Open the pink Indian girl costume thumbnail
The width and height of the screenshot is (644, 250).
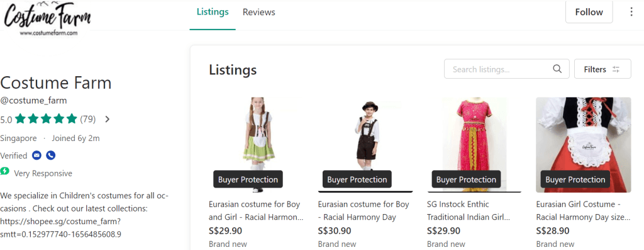tap(474, 145)
